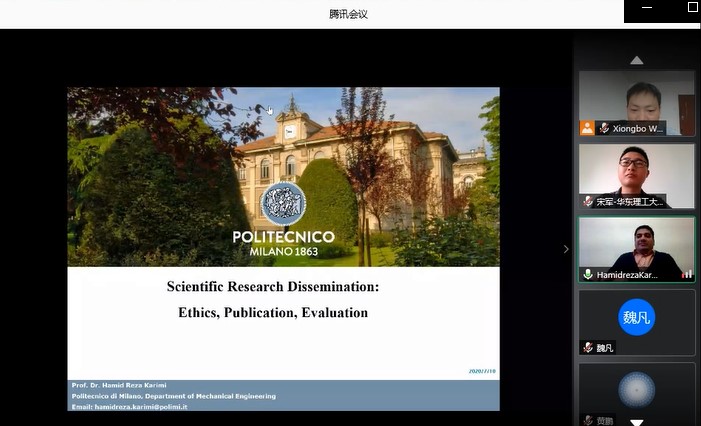Click Hamidreza's green active microphone icon
This screenshot has height=426, width=701.
588,274
